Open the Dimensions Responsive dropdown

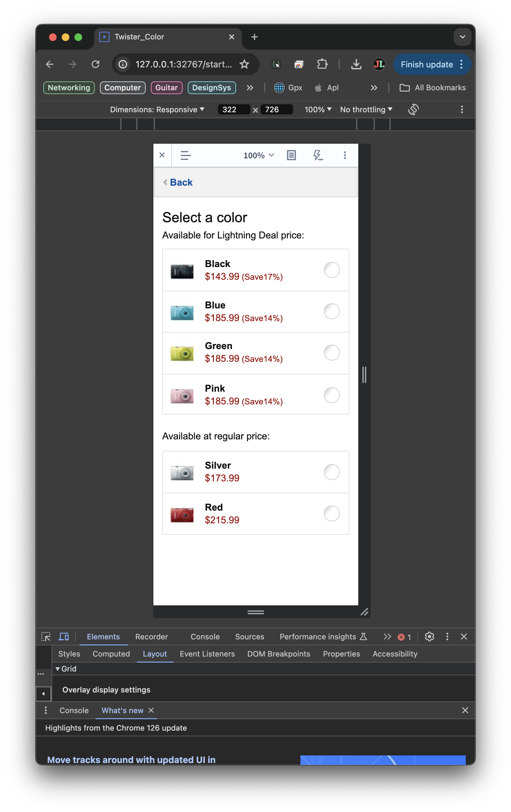(157, 109)
